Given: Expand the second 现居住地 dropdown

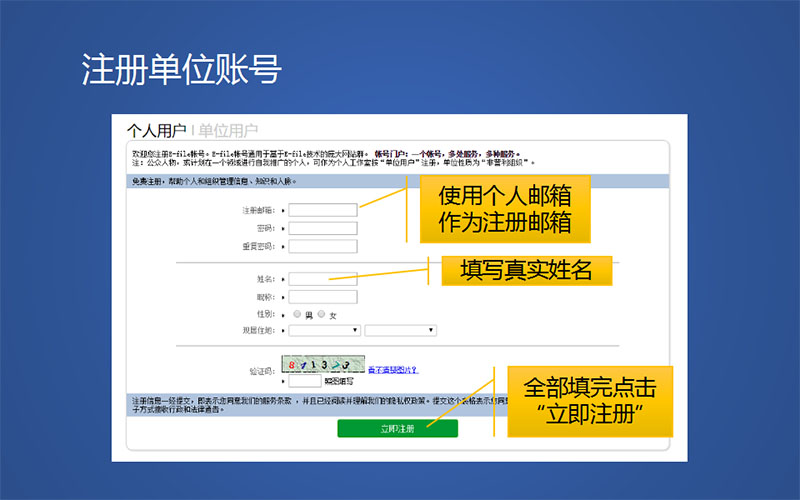Looking at the screenshot, I should [400, 330].
